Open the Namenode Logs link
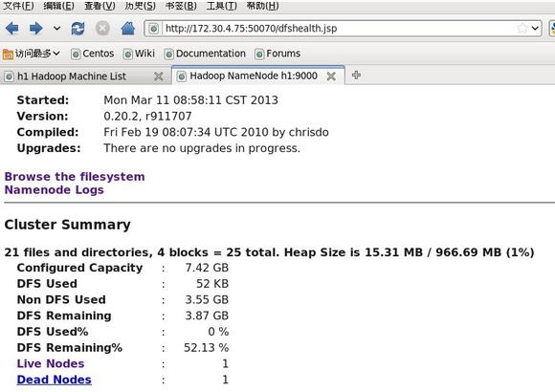Image resolution: width=555 pixels, height=392 pixels. pyautogui.click(x=55, y=190)
